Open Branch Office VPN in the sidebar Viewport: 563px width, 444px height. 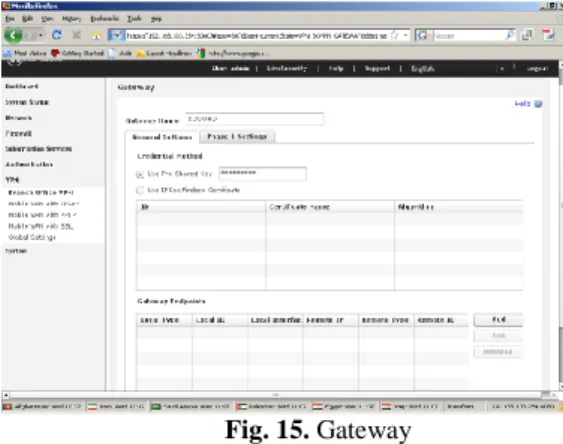click(41, 192)
